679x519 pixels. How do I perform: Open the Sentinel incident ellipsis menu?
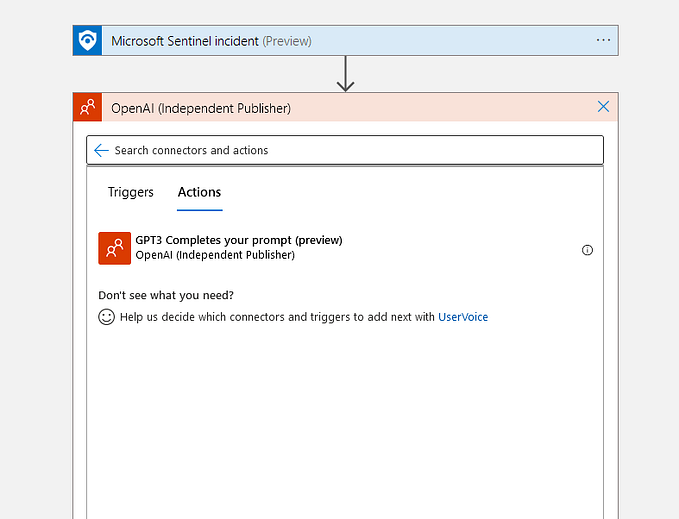point(603,40)
